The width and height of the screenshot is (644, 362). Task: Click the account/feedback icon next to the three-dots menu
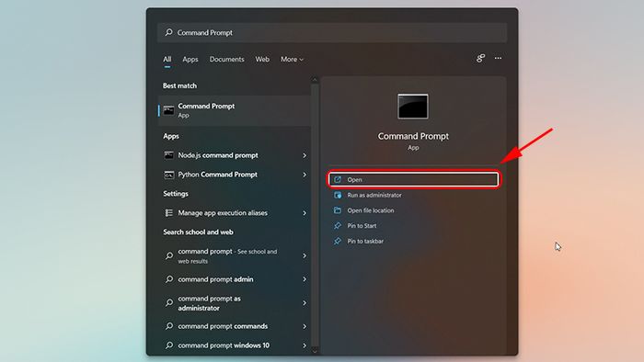480,58
